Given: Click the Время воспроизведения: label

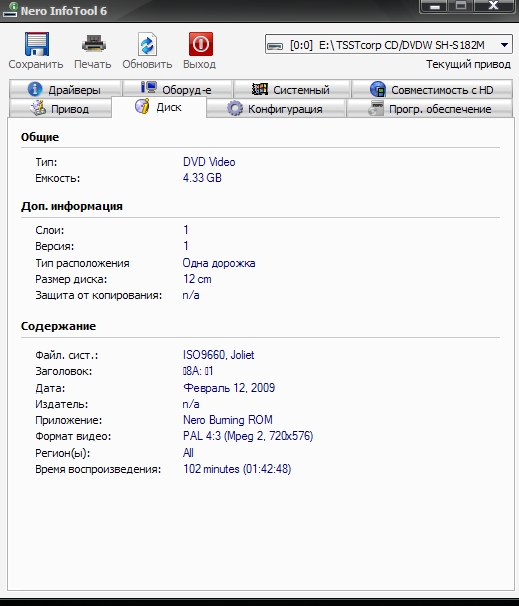Looking at the screenshot, I should point(98,470).
